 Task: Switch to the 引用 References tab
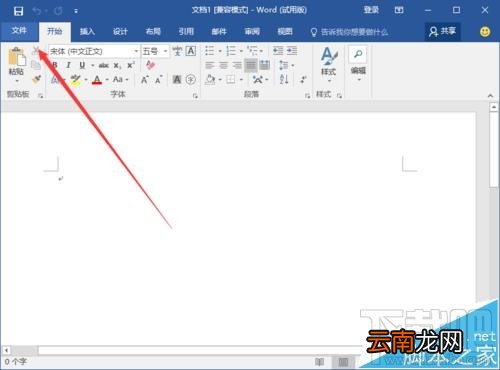186,32
